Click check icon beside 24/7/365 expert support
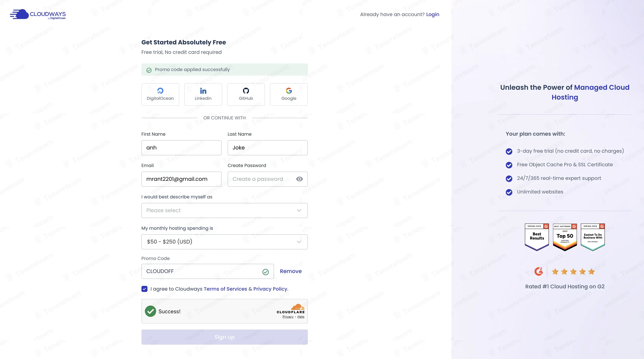Viewport: 644px width, 359px height. 509,179
